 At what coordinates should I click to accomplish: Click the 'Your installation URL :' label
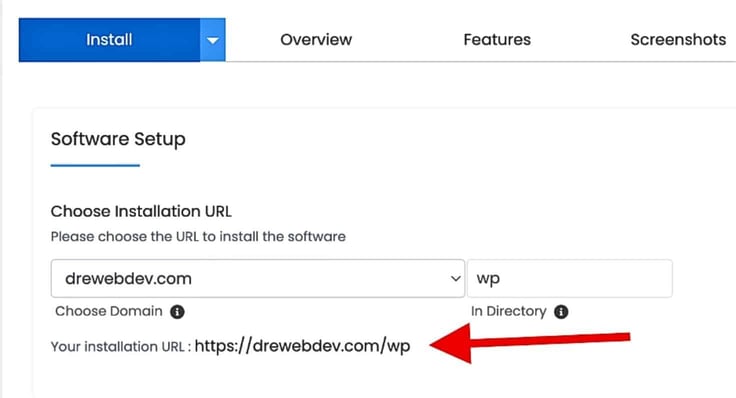click(121, 347)
